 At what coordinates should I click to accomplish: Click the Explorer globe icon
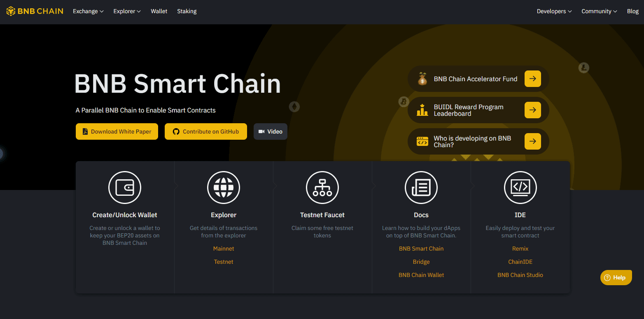pos(224,188)
